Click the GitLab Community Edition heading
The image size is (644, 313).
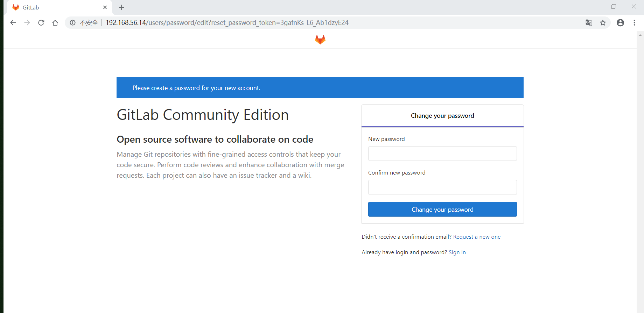click(x=203, y=115)
